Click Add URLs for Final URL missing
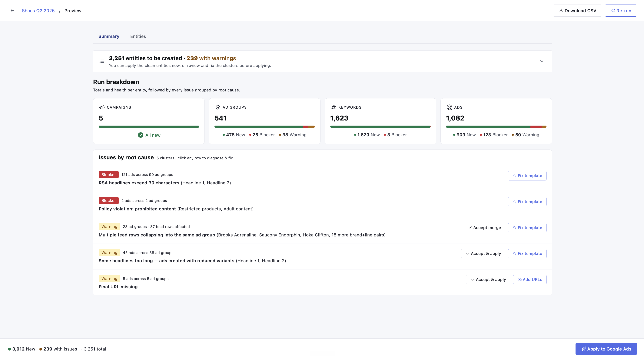Screen dimensions: 644x359 tap(529, 279)
